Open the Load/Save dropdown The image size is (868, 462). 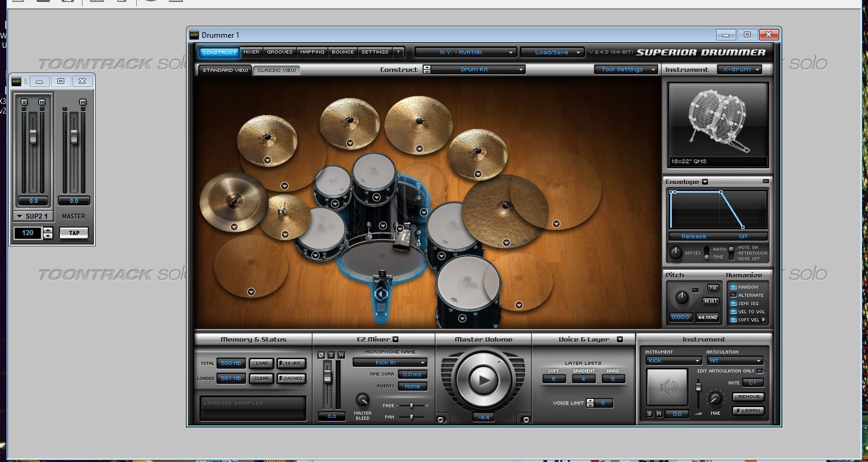coord(552,52)
